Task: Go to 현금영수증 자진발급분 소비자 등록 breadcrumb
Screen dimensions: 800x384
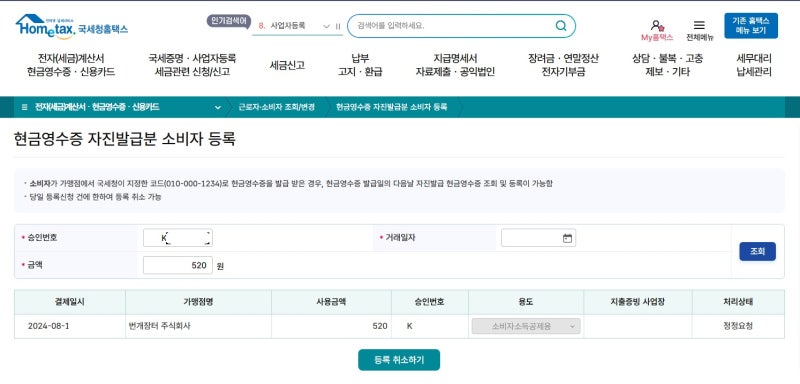Action: coord(391,107)
